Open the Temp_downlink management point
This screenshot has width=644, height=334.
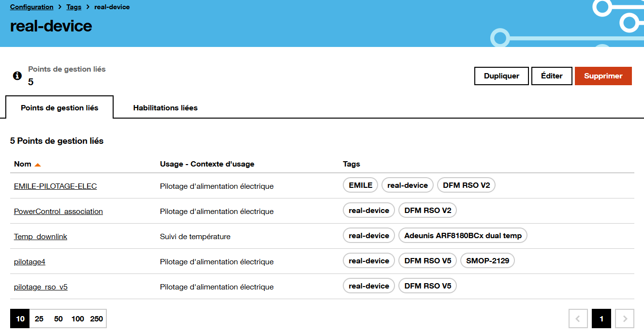41,236
